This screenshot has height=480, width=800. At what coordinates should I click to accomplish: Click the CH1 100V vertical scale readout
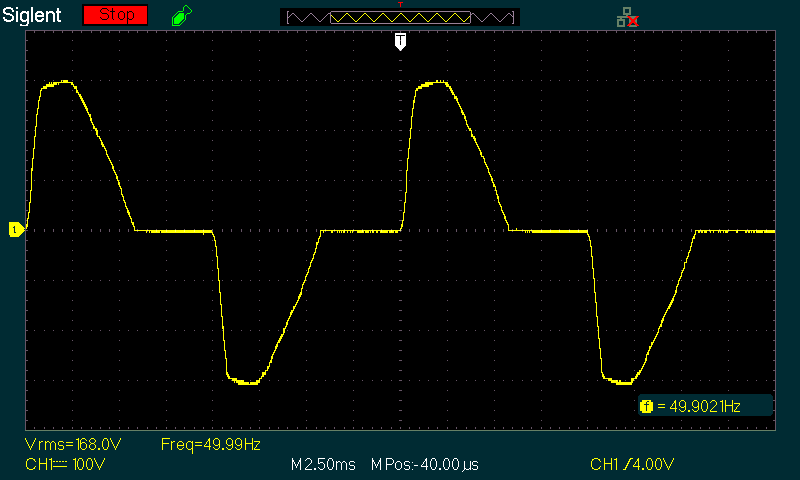(x=65, y=465)
